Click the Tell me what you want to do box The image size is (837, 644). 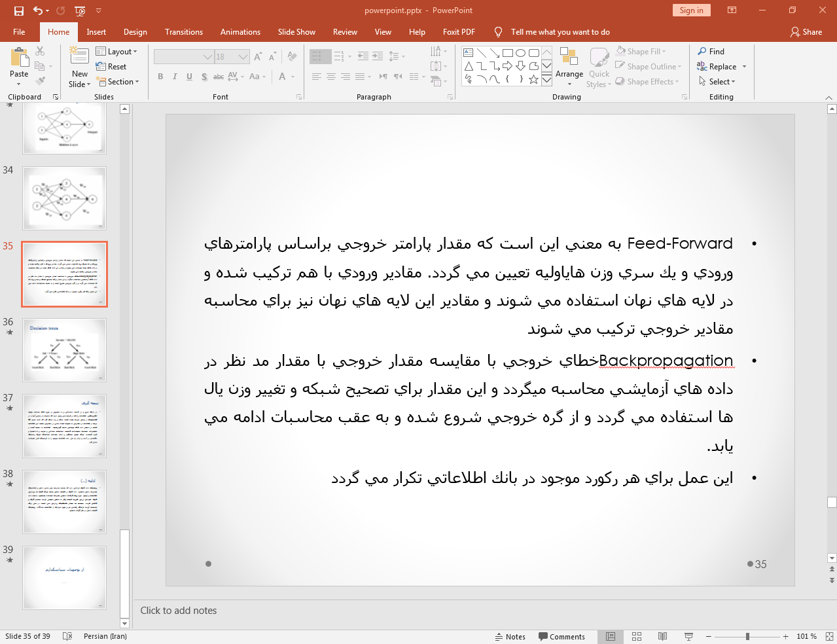(560, 32)
